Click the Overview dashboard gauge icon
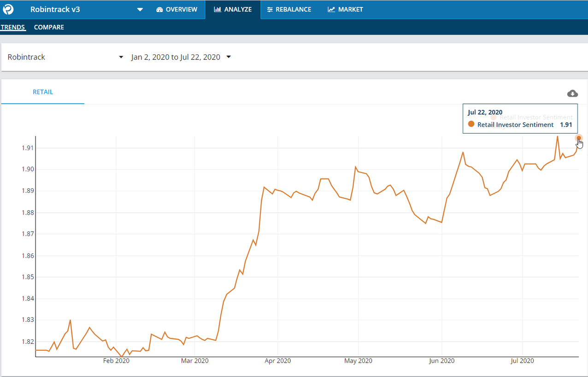Image resolution: width=588 pixels, height=377 pixels. [159, 10]
